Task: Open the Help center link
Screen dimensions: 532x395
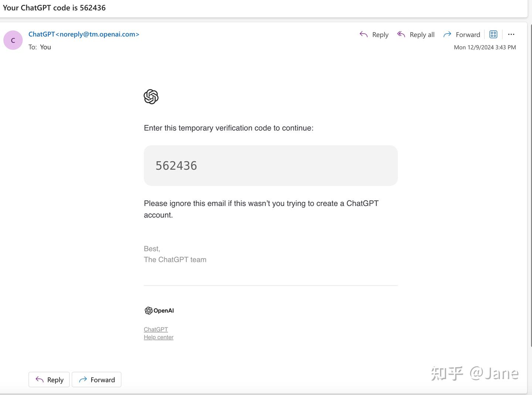Action: pyautogui.click(x=158, y=337)
